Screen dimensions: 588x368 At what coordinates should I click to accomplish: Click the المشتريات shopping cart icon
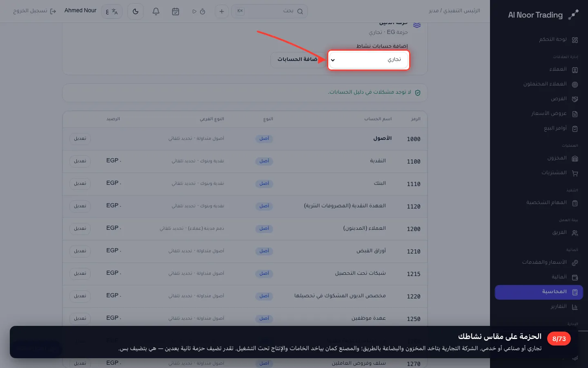point(575,173)
